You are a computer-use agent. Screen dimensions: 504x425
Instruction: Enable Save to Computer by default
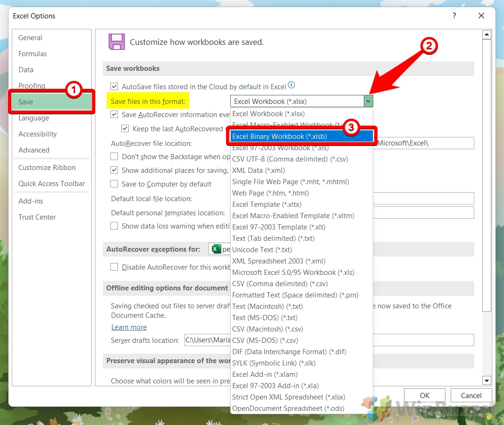point(114,184)
